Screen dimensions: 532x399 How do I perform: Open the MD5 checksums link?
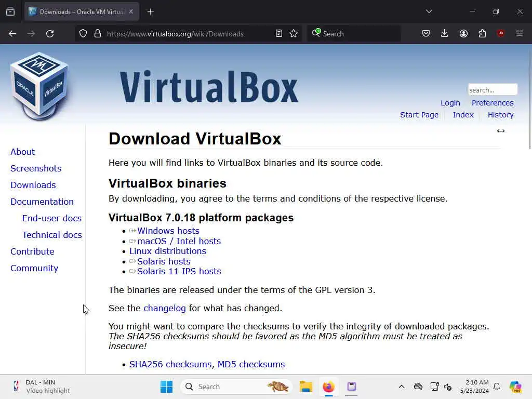pyautogui.click(x=251, y=364)
